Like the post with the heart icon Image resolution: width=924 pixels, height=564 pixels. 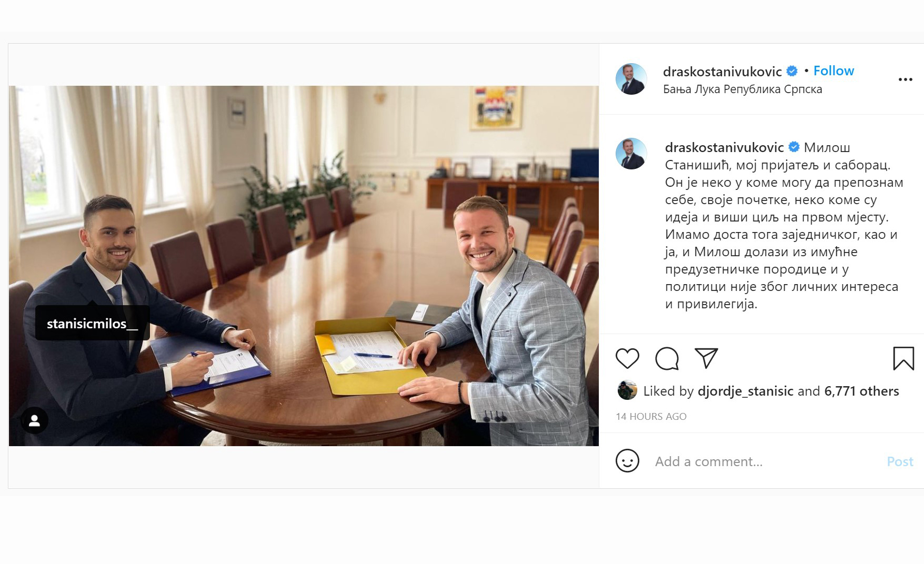[627, 358]
